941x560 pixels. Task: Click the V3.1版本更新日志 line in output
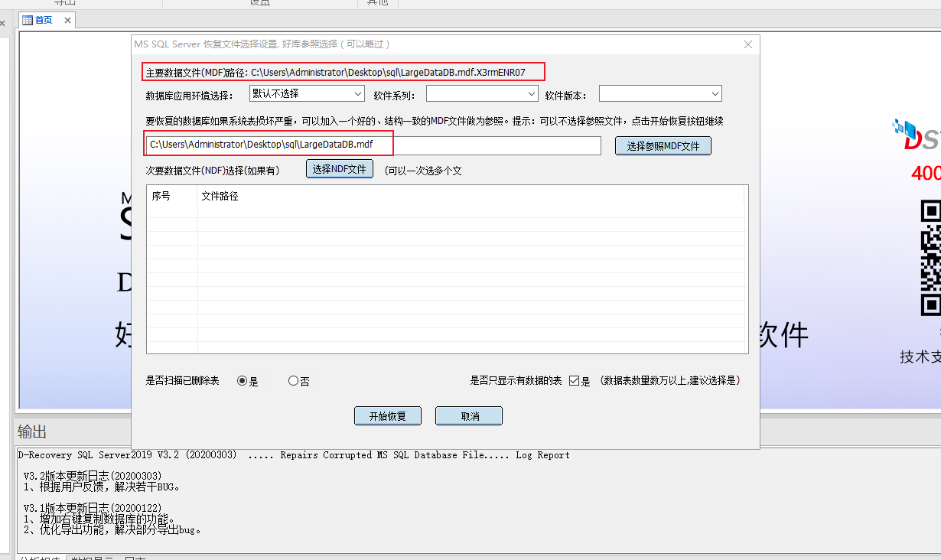pos(93,508)
